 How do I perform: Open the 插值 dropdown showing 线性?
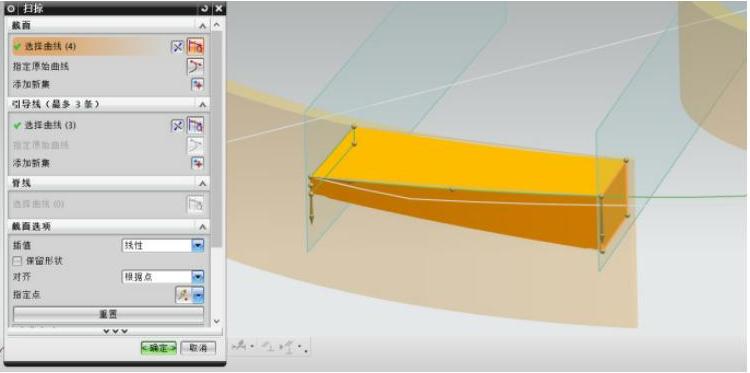click(x=163, y=246)
